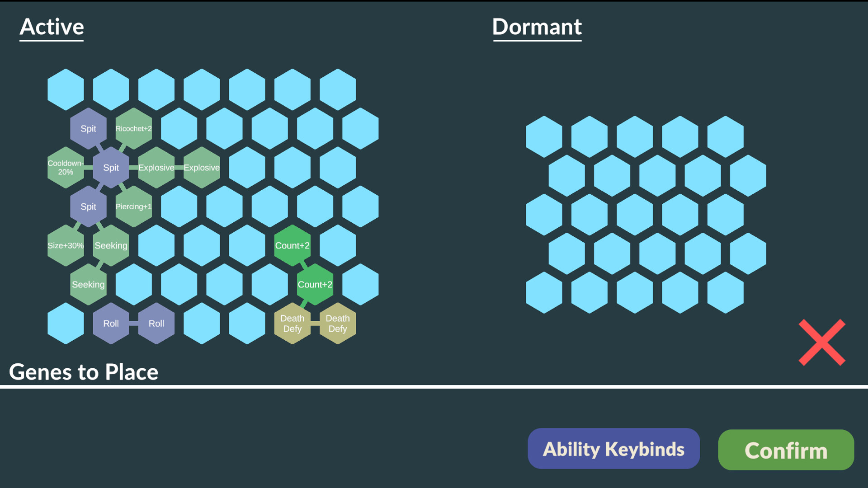Click the lower Count+2 gene hexagon

pyautogui.click(x=315, y=285)
